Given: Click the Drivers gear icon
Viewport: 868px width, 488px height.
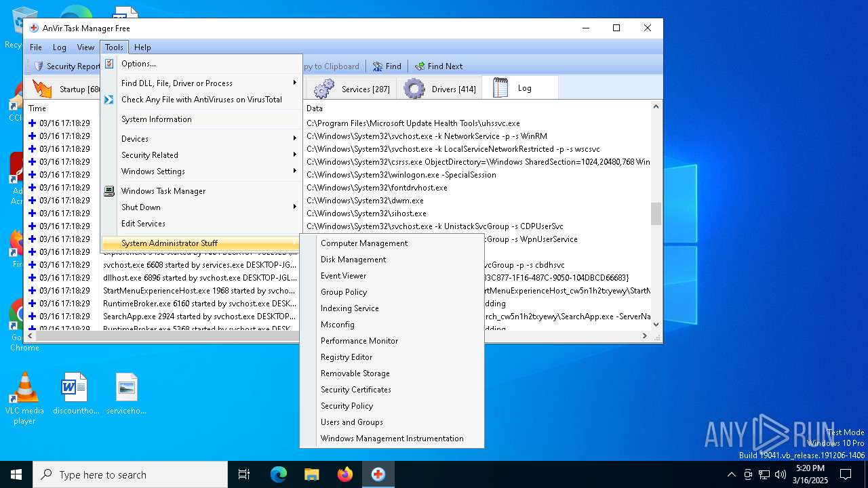Looking at the screenshot, I should [x=414, y=89].
